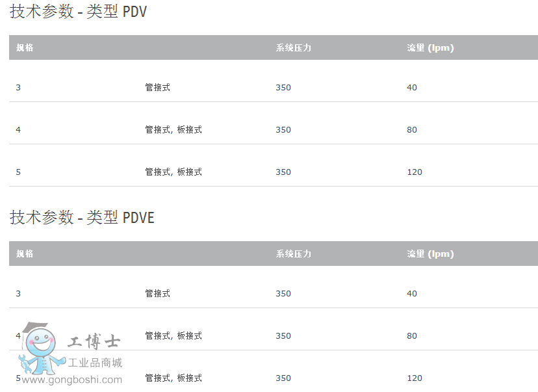Click 系统压力 column header in PDVE table
538x392 pixels.
pos(293,254)
